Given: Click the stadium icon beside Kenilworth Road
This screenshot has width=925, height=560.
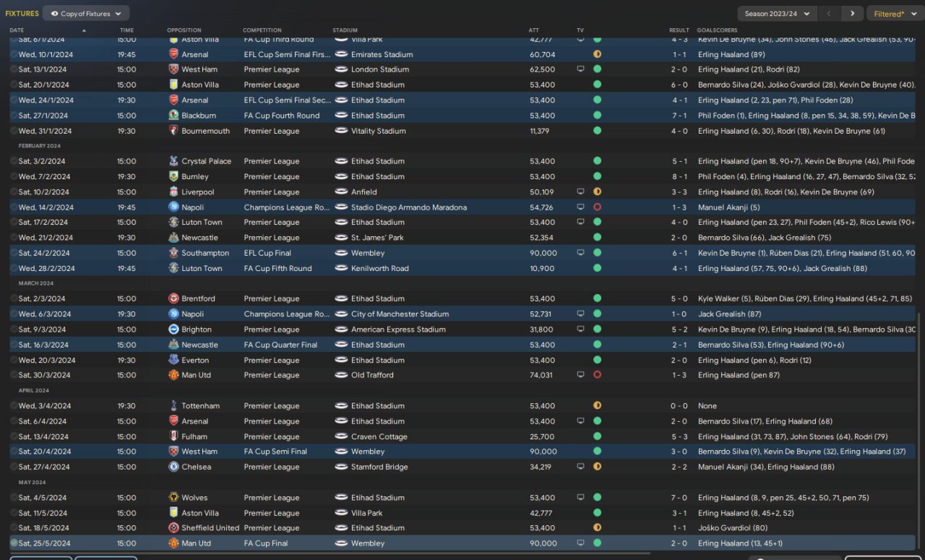Looking at the screenshot, I should point(341,268).
